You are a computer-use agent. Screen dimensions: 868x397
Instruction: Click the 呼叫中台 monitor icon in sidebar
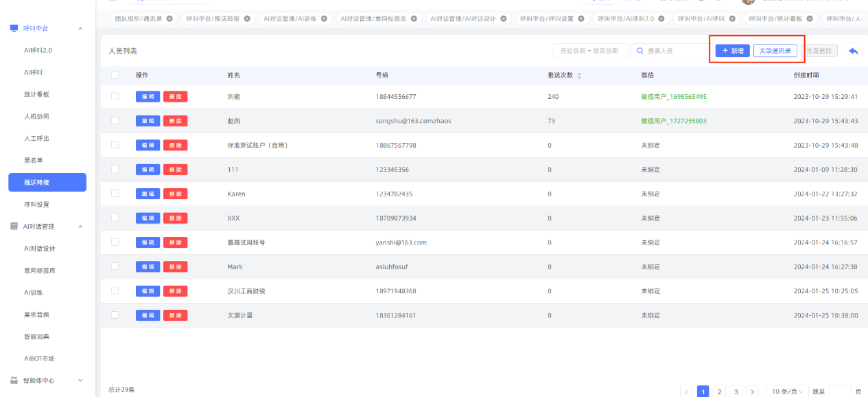coord(14,28)
